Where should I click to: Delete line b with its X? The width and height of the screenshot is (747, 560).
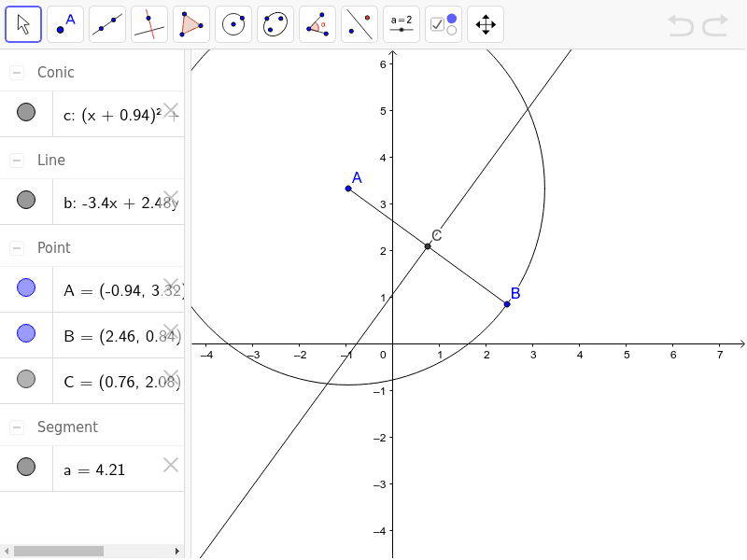171,198
